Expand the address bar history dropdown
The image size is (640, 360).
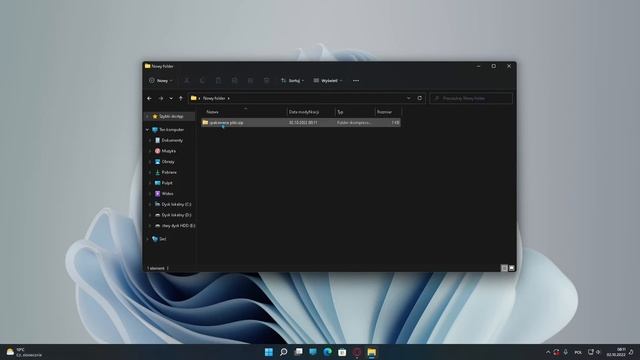coord(408,98)
